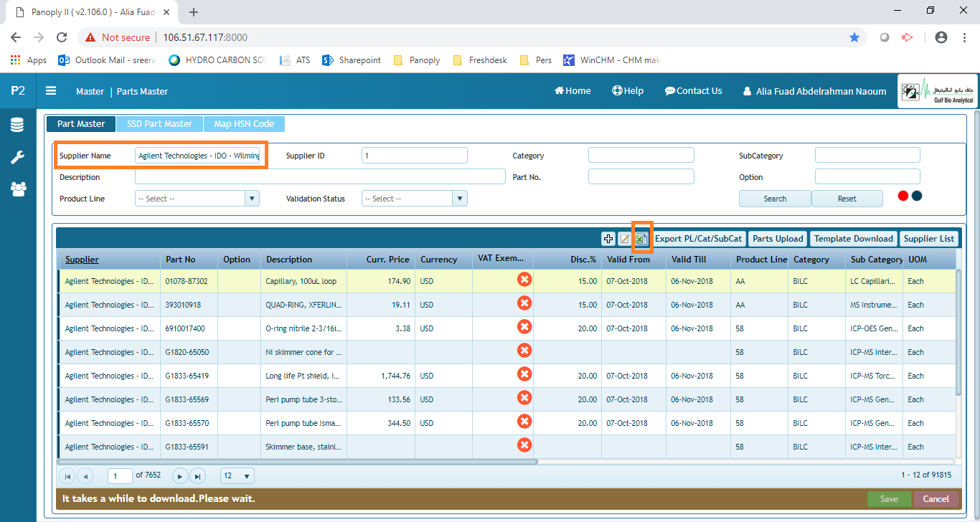Open Contact Us in the header
Screen dimensions: 980x522
click(693, 90)
